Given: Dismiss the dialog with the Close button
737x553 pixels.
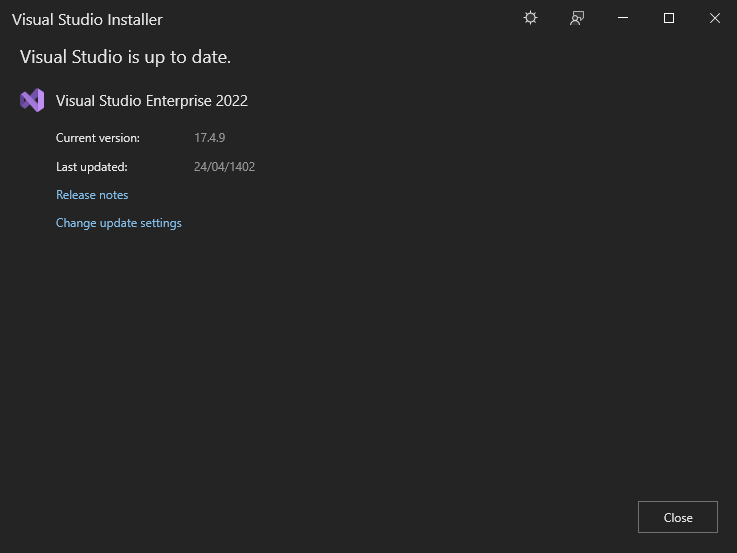Looking at the screenshot, I should click(678, 517).
